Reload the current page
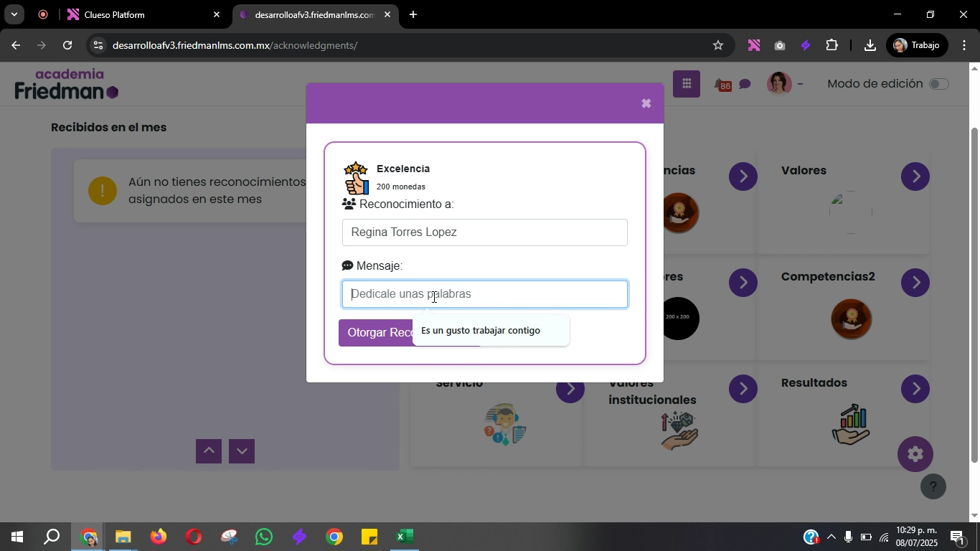Viewport: 980px width, 551px height. pyautogui.click(x=67, y=45)
